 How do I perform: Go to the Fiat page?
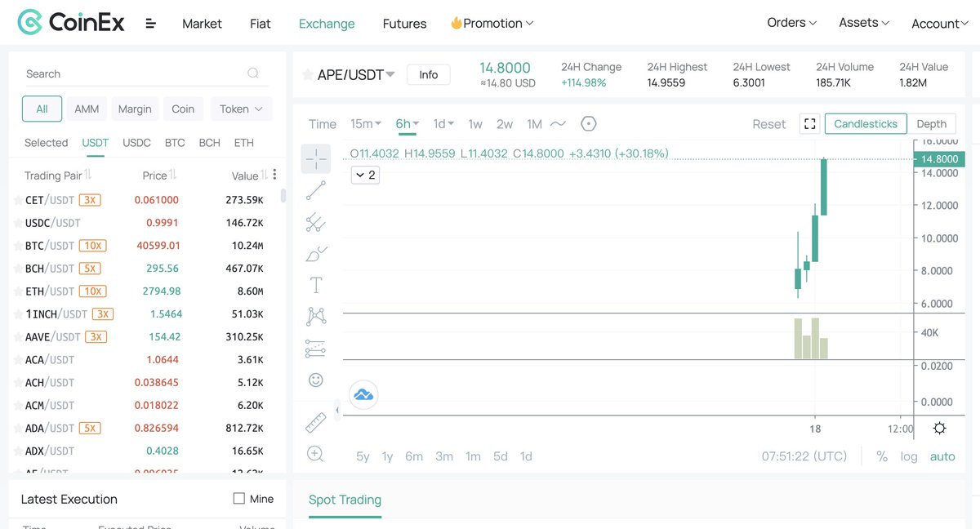click(260, 24)
